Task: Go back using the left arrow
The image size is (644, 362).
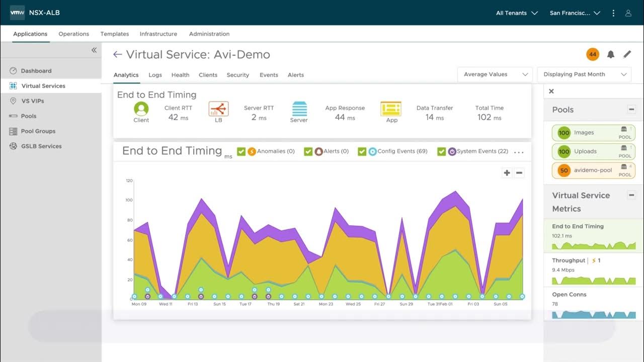Action: pos(118,54)
